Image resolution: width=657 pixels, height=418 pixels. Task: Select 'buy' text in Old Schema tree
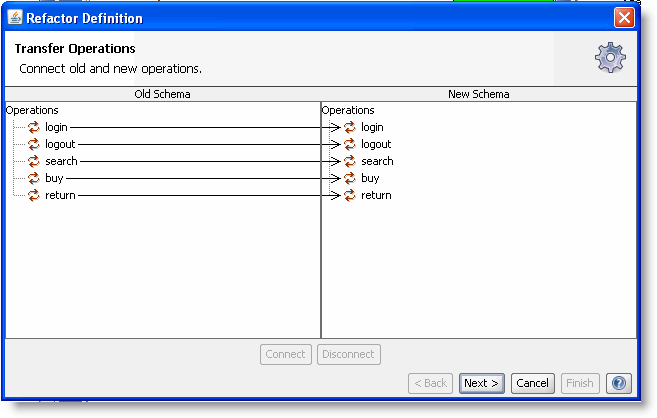click(54, 178)
